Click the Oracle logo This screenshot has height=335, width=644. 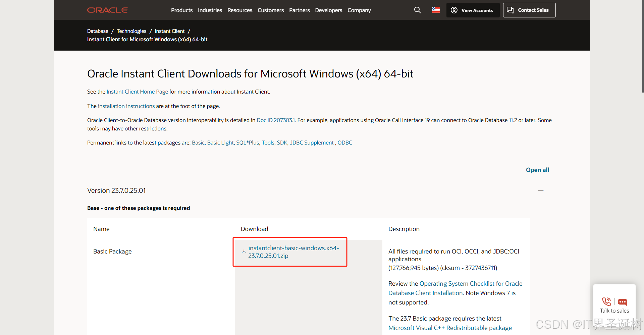click(107, 10)
